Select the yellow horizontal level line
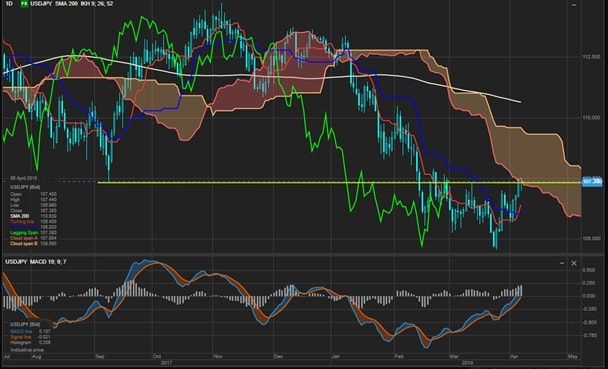This screenshot has height=369, width=608. (x=339, y=183)
